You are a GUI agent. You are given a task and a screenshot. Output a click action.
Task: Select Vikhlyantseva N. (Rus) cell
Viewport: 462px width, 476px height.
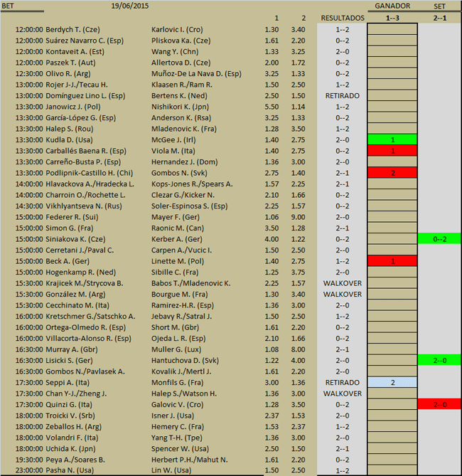(84, 206)
